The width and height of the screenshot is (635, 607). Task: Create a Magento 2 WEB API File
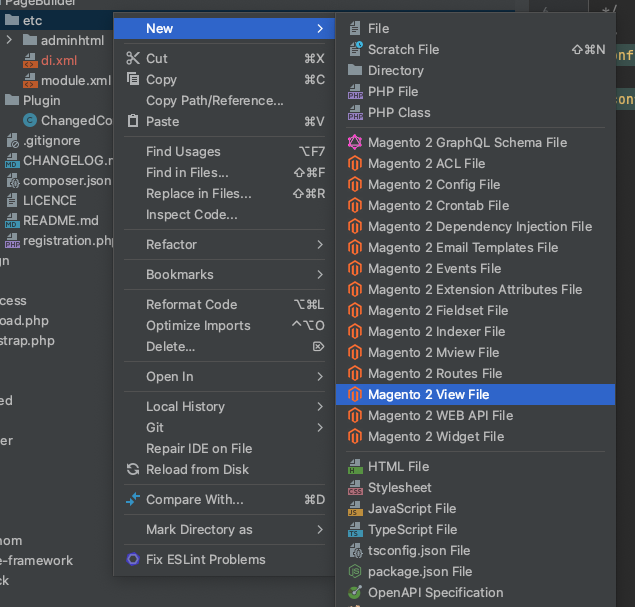coord(475,415)
